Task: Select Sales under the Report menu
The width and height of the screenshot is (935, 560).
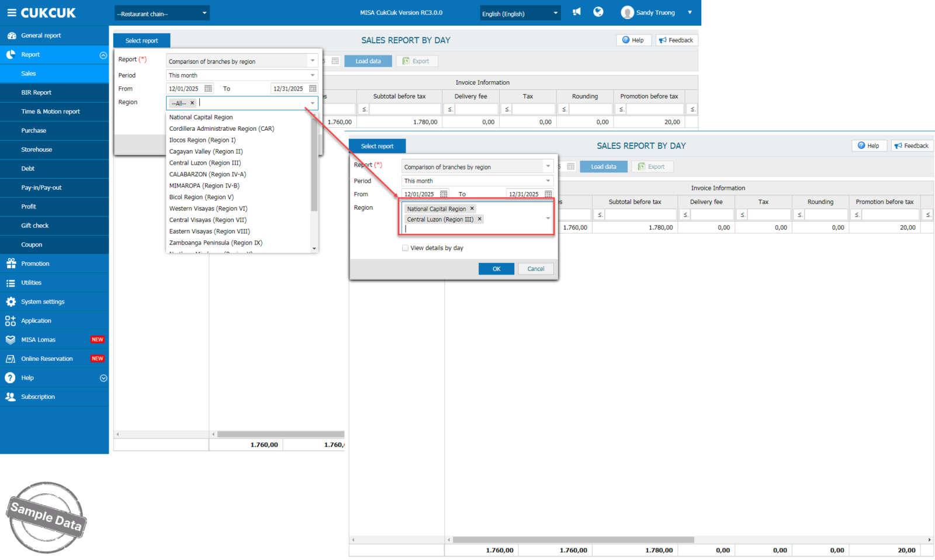Action: 29,74
